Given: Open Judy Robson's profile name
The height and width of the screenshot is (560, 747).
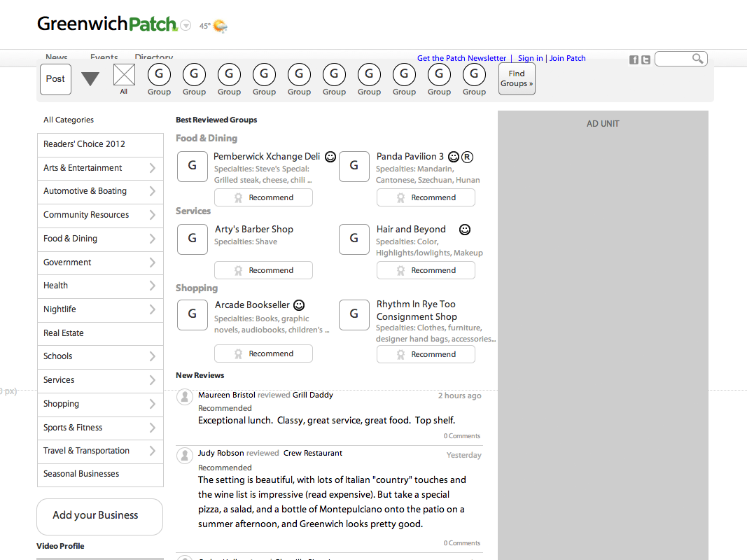Looking at the screenshot, I should click(221, 453).
